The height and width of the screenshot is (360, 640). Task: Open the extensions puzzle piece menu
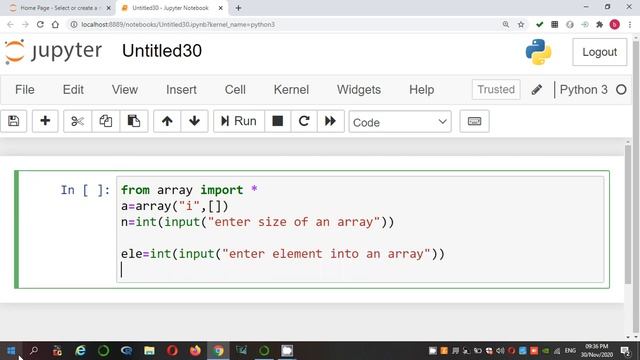(x=599, y=24)
